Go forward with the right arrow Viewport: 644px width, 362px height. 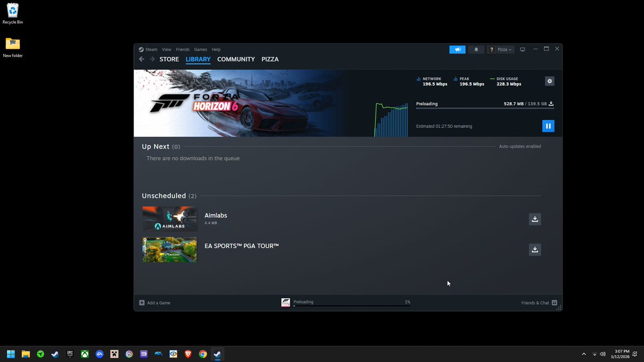click(x=152, y=59)
